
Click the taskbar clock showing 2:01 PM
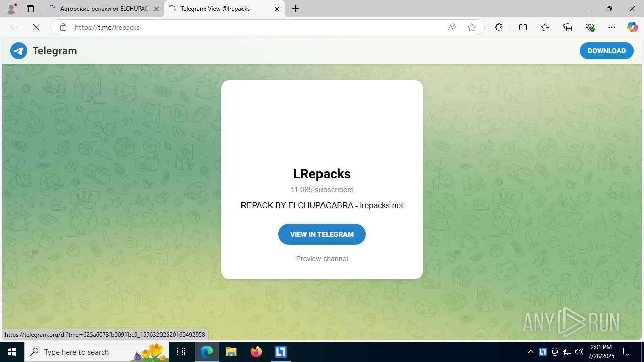click(601, 352)
